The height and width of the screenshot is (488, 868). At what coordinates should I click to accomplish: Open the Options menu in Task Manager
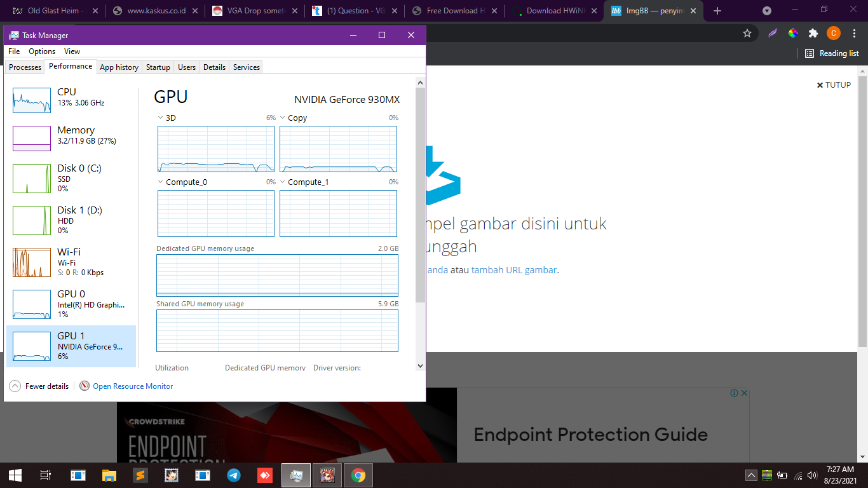pos(42,51)
